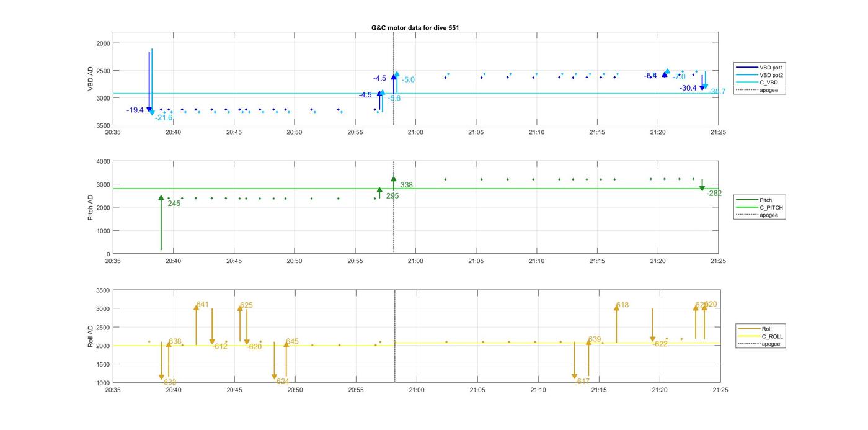
Task: Click '20:45' time tick under VBD plot
Action: [234, 132]
